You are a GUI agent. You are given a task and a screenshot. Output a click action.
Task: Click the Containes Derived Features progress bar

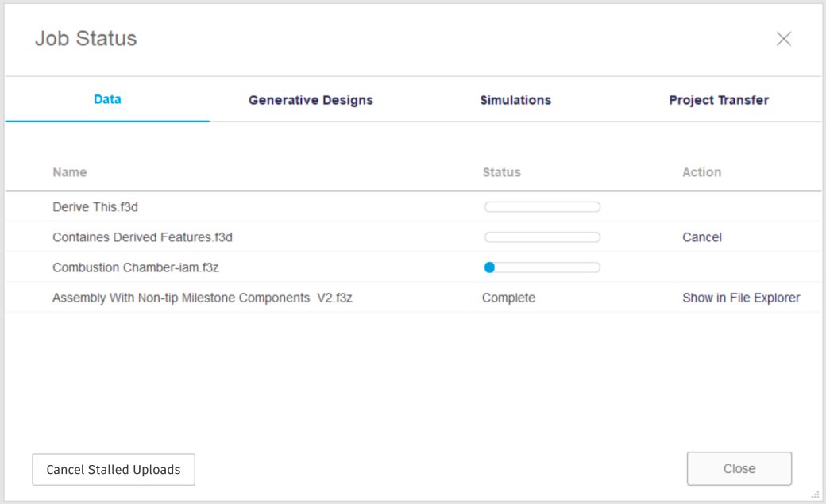(x=542, y=237)
